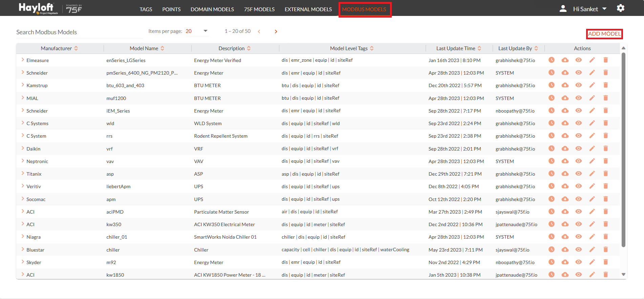
Task: Go to previous page of models
Action: click(x=259, y=32)
